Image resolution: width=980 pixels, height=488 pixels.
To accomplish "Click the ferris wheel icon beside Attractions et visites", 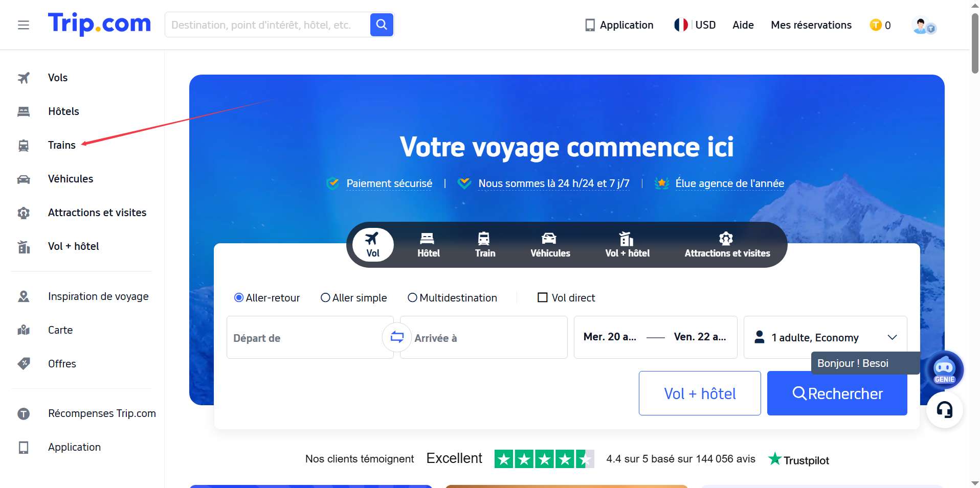I will [x=24, y=213].
